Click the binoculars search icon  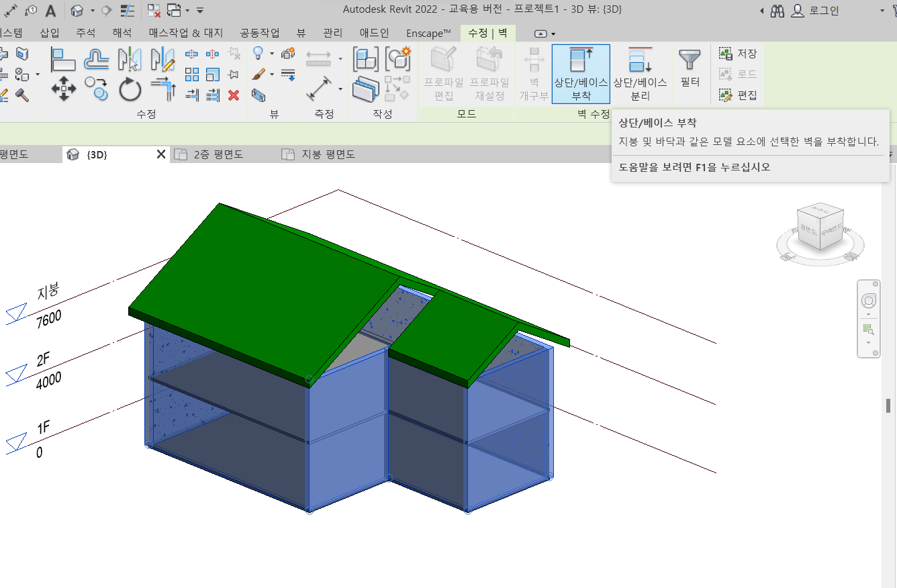pyautogui.click(x=777, y=11)
